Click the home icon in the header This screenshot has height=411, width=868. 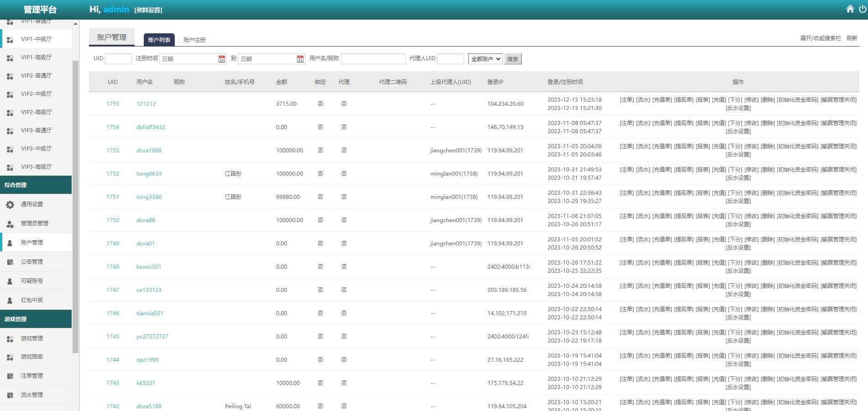coord(850,9)
